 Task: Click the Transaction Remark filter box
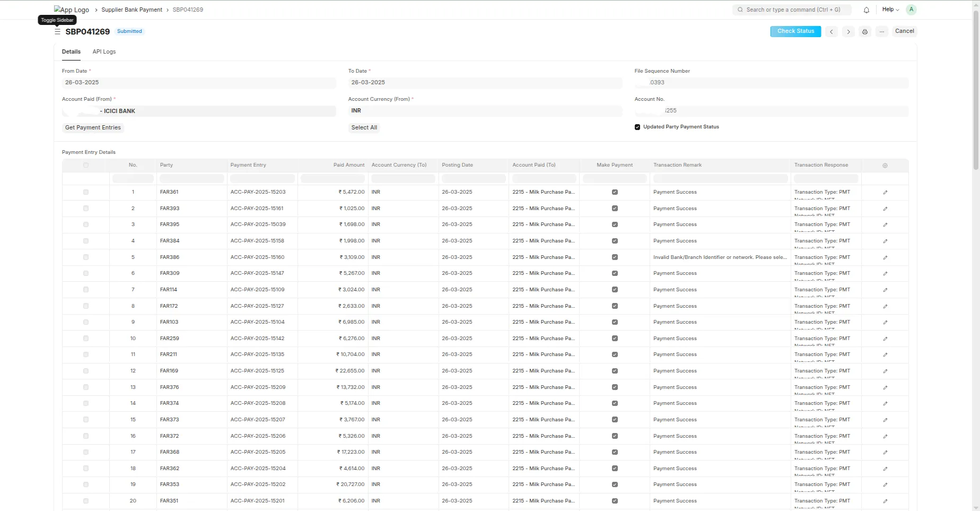tap(720, 179)
